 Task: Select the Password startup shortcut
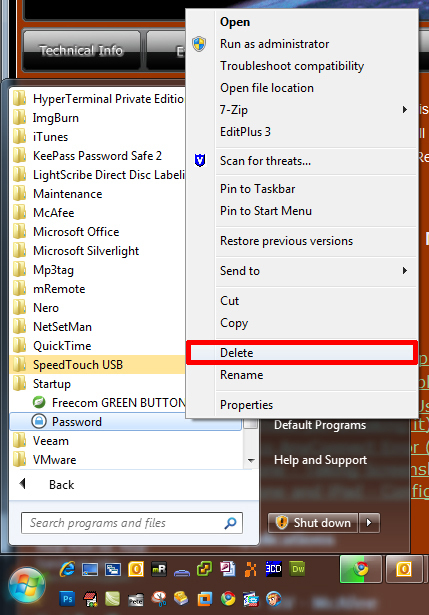[125, 422]
